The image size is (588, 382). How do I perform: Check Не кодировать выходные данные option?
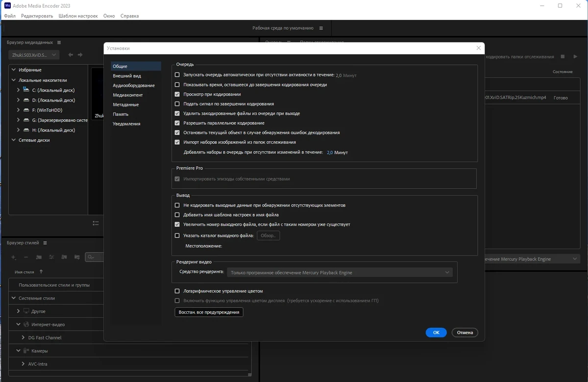[x=177, y=205]
